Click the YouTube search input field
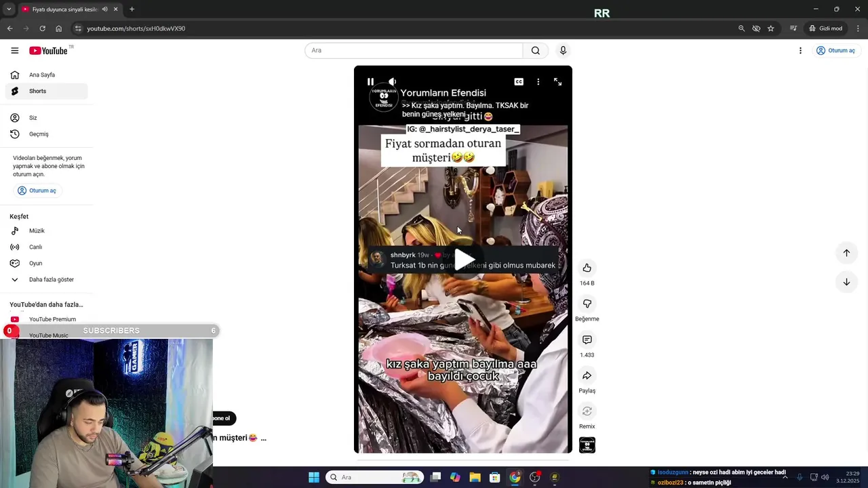Viewport: 868px width, 488px height. (414, 51)
